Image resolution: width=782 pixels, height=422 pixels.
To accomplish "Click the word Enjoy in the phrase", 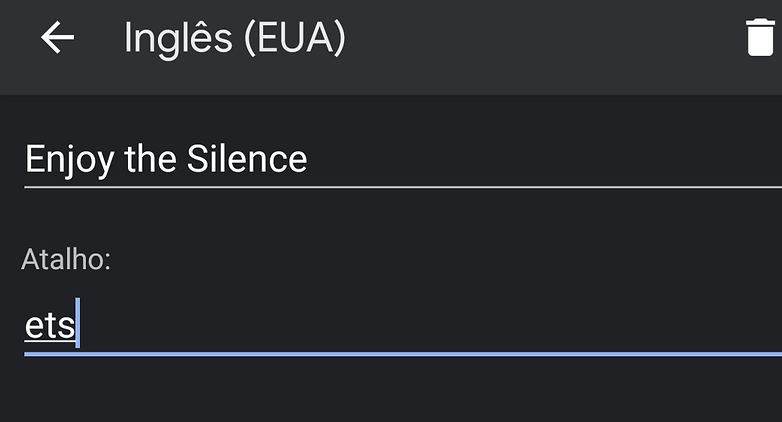I will pos(69,161).
